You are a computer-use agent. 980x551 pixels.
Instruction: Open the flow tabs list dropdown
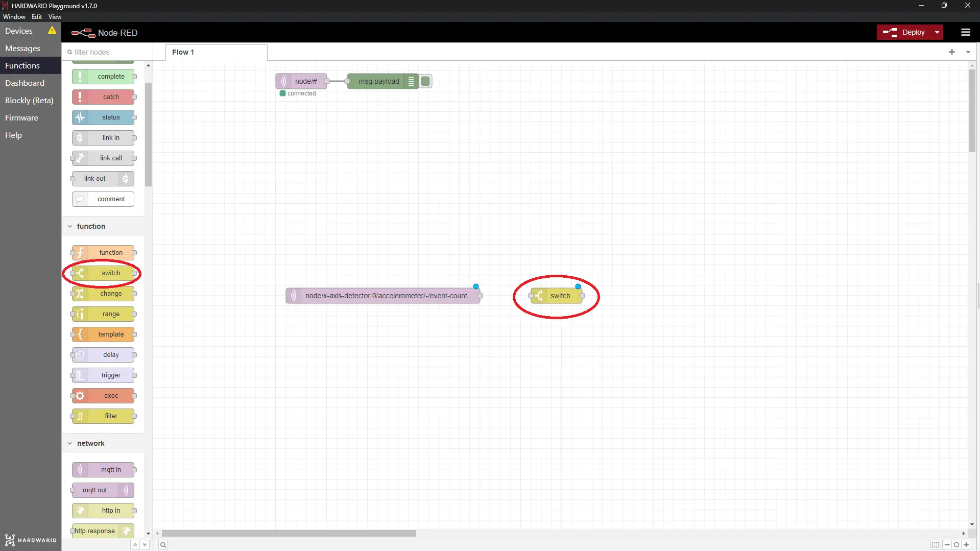pos(968,52)
